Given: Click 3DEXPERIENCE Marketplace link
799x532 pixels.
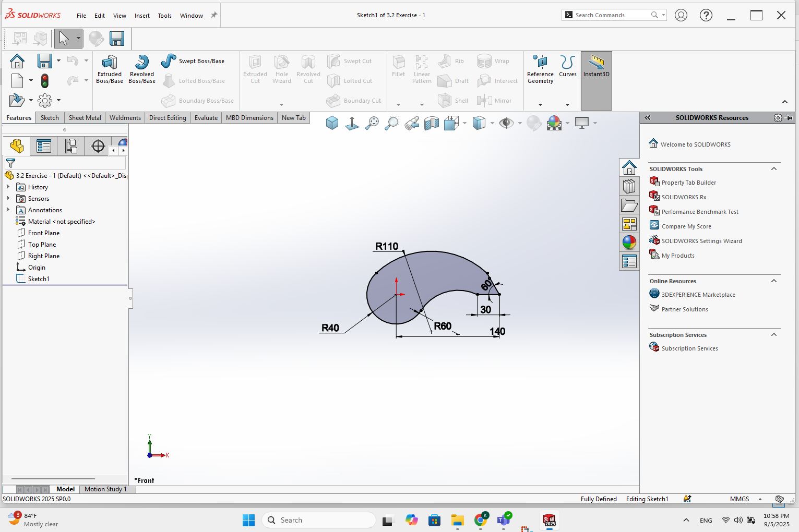Looking at the screenshot, I should [x=698, y=295].
